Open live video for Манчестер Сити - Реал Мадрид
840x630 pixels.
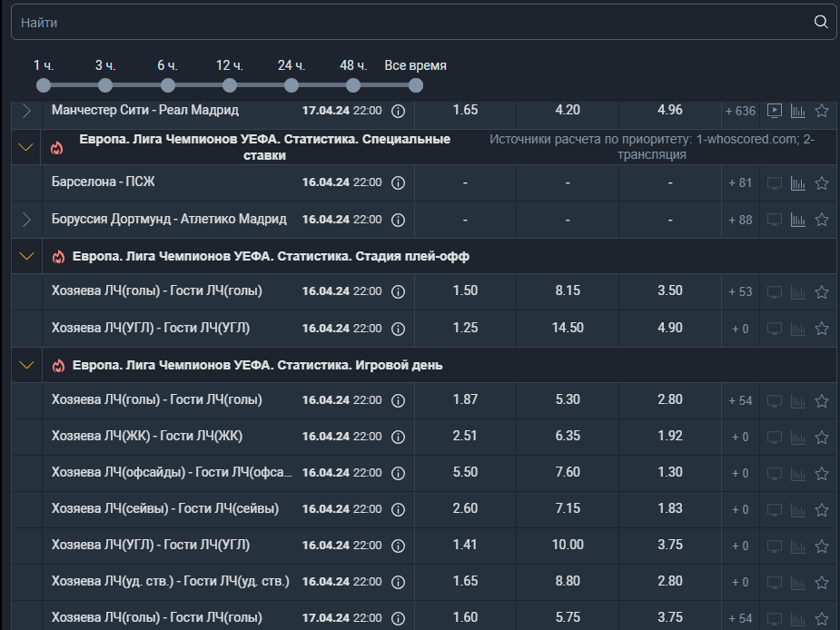coord(774,111)
